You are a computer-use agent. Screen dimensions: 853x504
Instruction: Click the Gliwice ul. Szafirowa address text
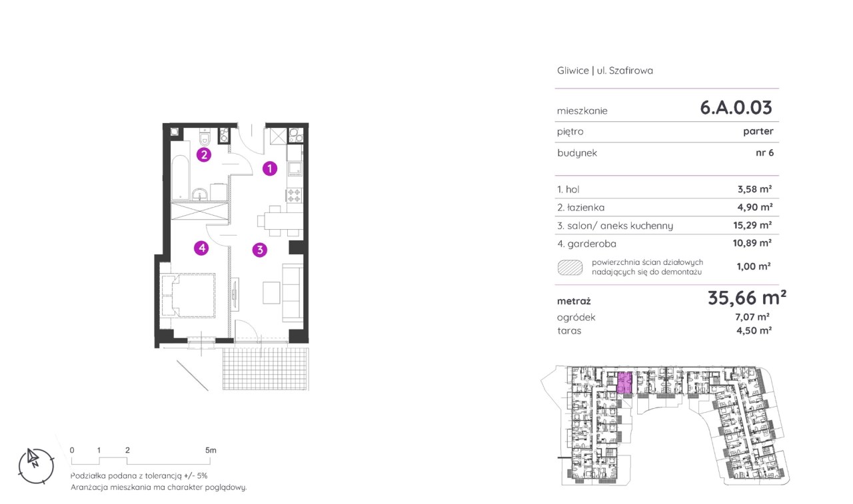604,70
